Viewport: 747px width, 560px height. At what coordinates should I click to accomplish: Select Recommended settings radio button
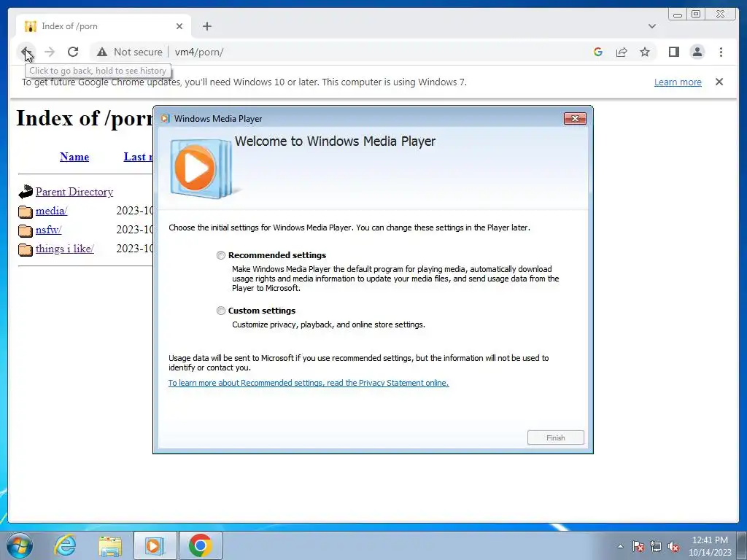(220, 255)
